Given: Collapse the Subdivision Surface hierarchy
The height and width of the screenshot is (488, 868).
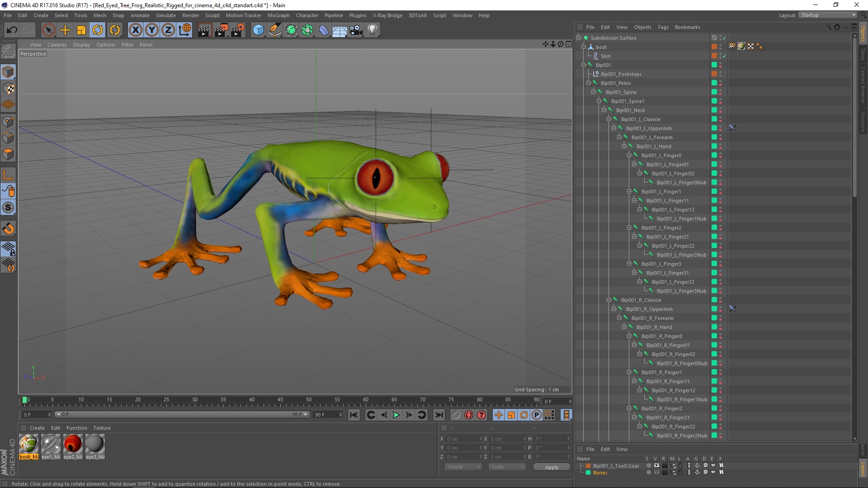Looking at the screenshot, I should pyautogui.click(x=579, y=38).
